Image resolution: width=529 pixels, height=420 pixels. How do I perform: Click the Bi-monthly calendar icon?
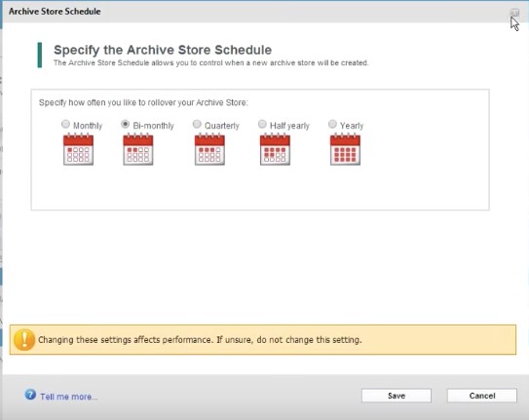pyautogui.click(x=138, y=149)
